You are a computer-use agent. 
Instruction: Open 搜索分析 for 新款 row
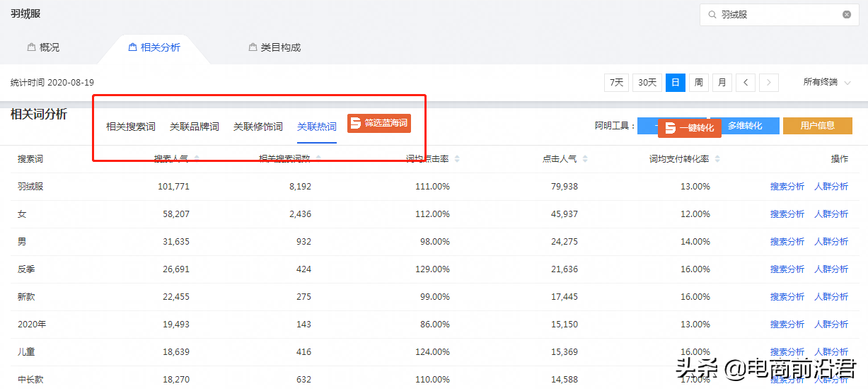click(x=787, y=297)
